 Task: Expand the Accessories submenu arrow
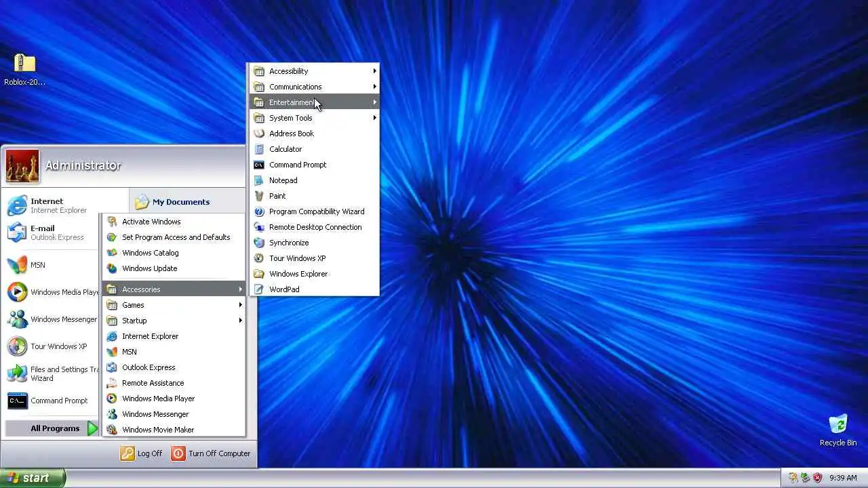click(x=240, y=289)
